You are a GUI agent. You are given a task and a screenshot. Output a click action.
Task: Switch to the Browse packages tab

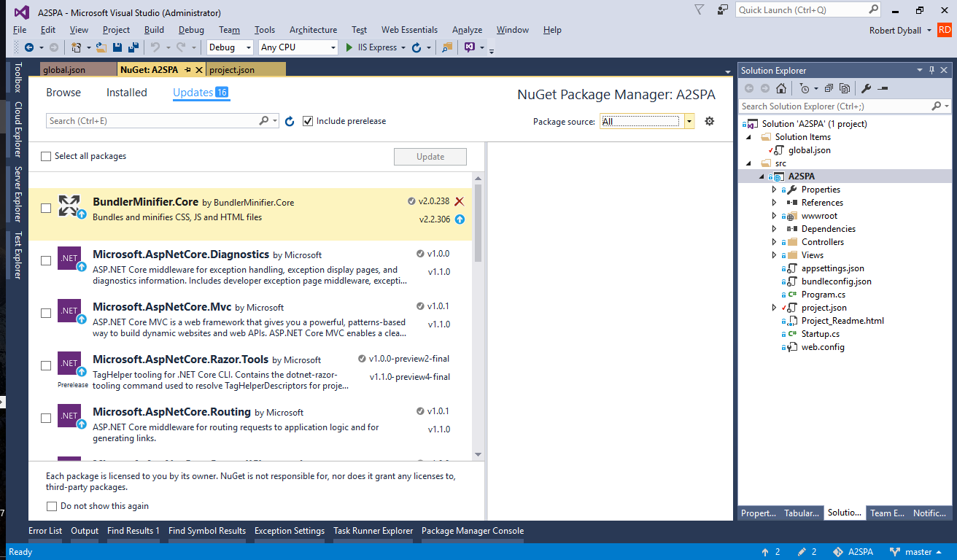click(x=63, y=93)
